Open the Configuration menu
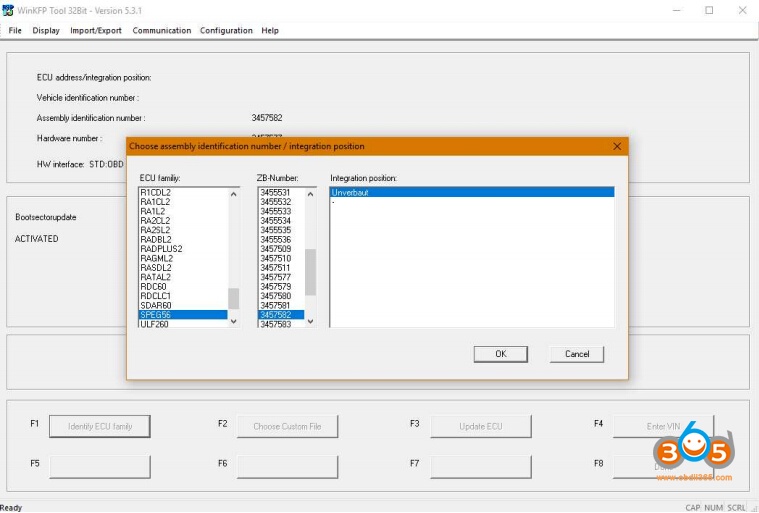This screenshot has height=513, width=759. [x=226, y=31]
